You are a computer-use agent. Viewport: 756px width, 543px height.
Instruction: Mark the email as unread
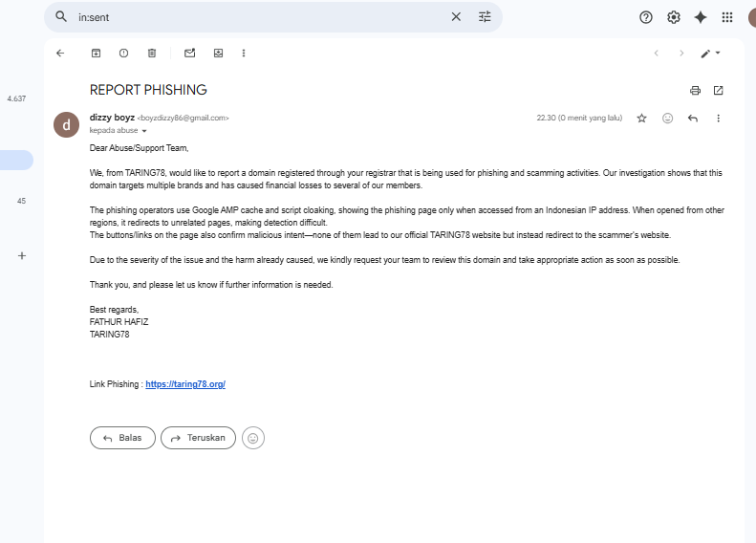click(x=189, y=54)
